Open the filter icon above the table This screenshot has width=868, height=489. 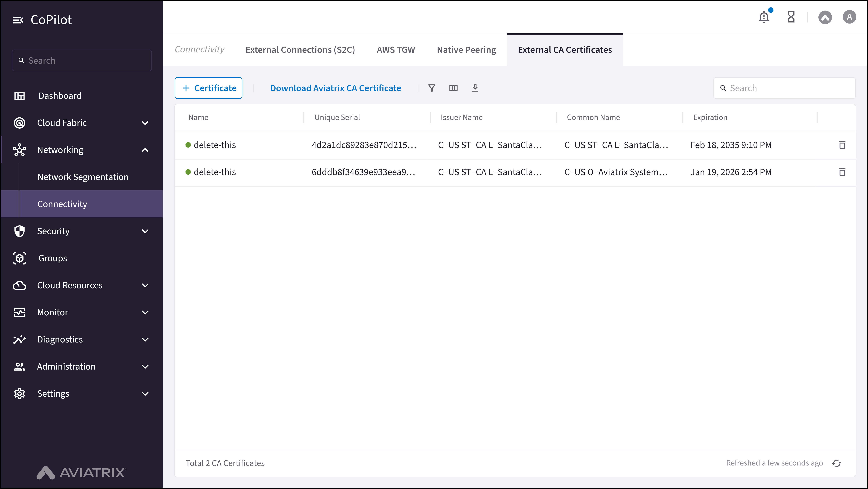432,88
